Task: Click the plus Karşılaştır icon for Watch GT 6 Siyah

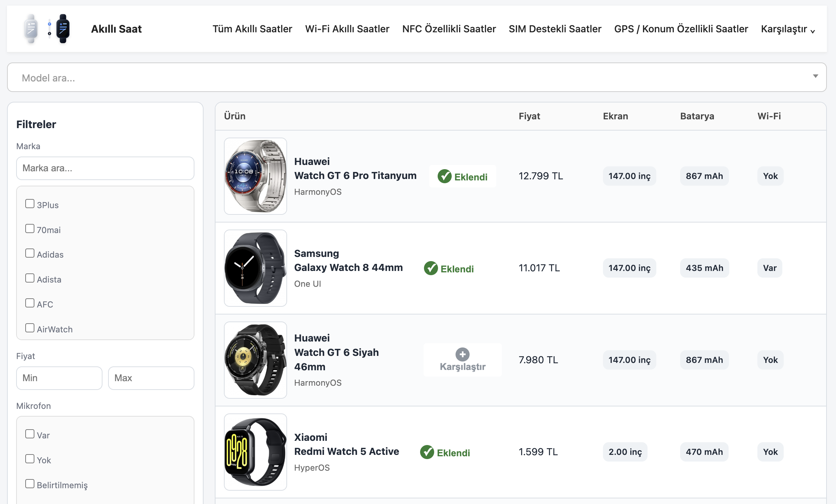Action: pos(463,354)
